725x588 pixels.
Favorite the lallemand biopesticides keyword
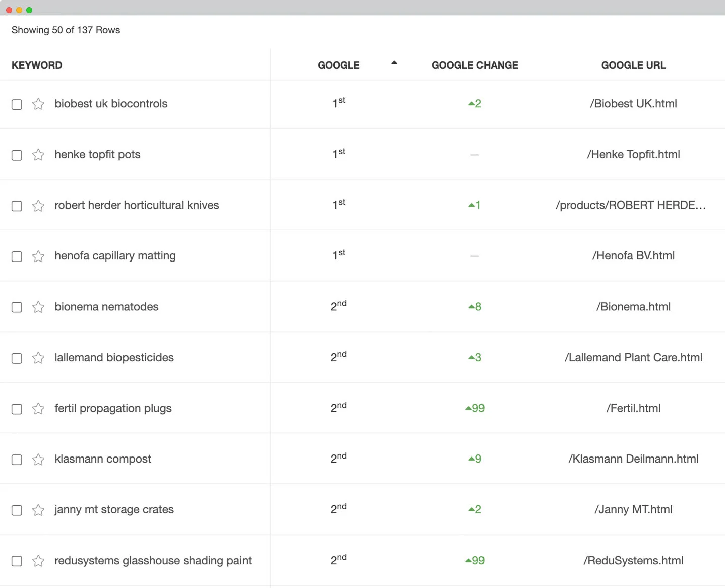coord(38,358)
